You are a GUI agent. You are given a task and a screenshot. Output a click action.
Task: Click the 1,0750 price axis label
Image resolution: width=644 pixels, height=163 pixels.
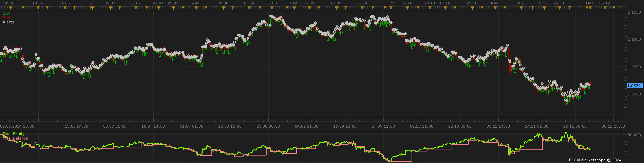[634, 67]
